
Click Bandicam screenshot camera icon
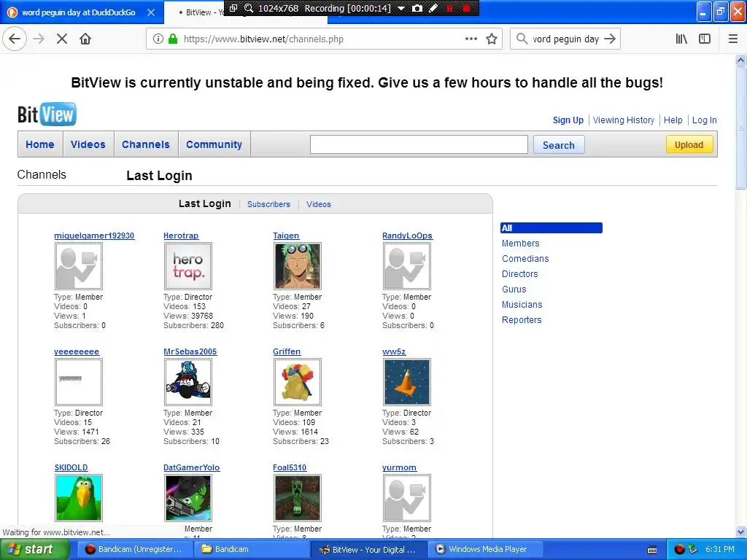tap(417, 8)
